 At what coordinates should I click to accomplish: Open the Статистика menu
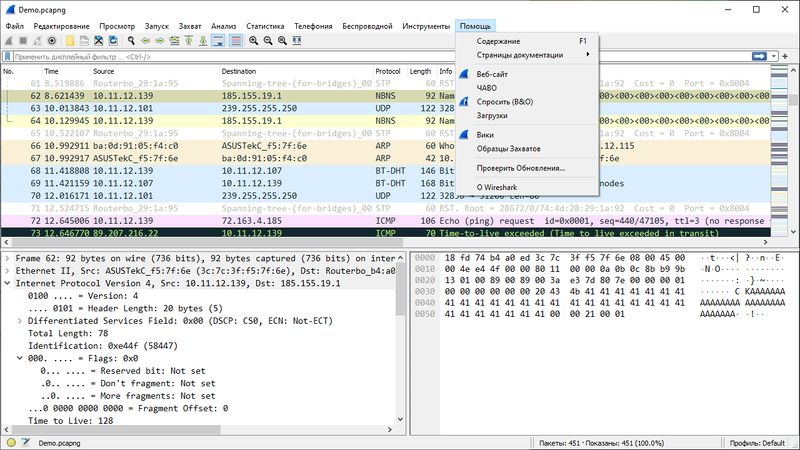click(265, 26)
